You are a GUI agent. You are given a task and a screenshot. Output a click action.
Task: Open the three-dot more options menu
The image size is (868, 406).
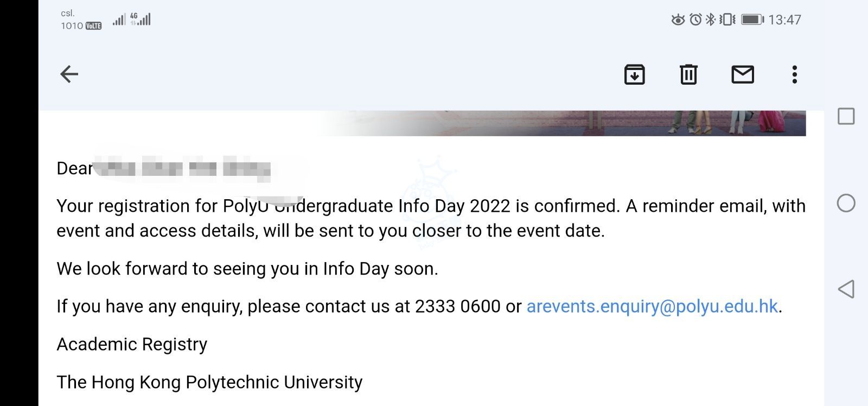(x=794, y=74)
